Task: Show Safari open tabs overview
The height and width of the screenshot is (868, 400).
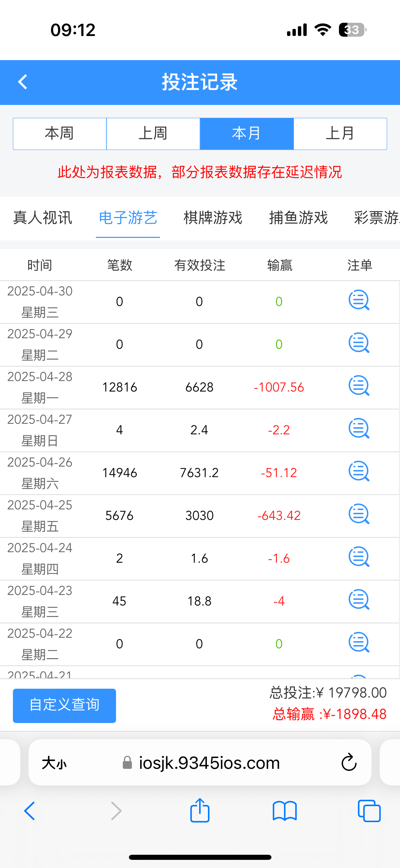Action: (x=369, y=811)
